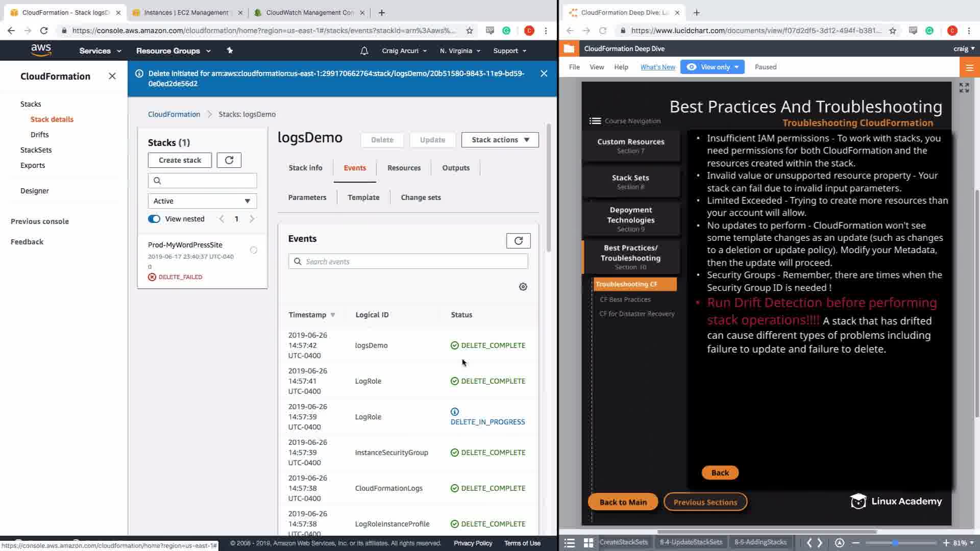The width and height of the screenshot is (980, 551).
Task: Click the Create stack button
Action: 180,160
